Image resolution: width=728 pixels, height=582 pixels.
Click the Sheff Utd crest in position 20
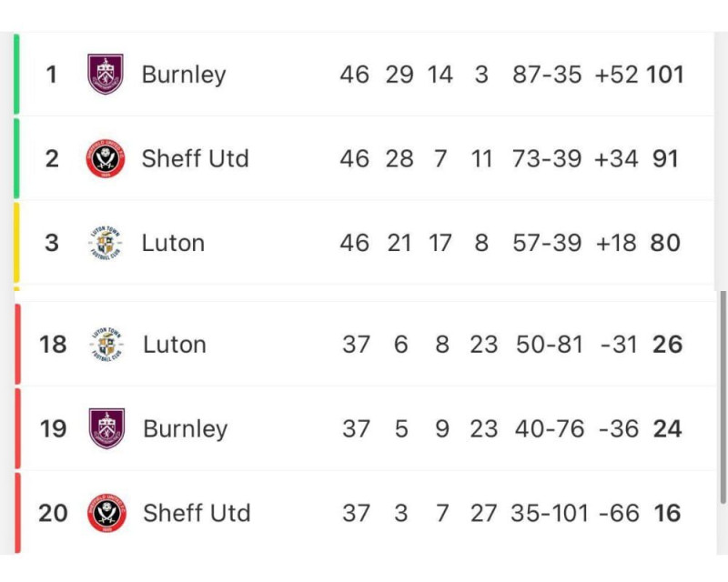(x=106, y=513)
